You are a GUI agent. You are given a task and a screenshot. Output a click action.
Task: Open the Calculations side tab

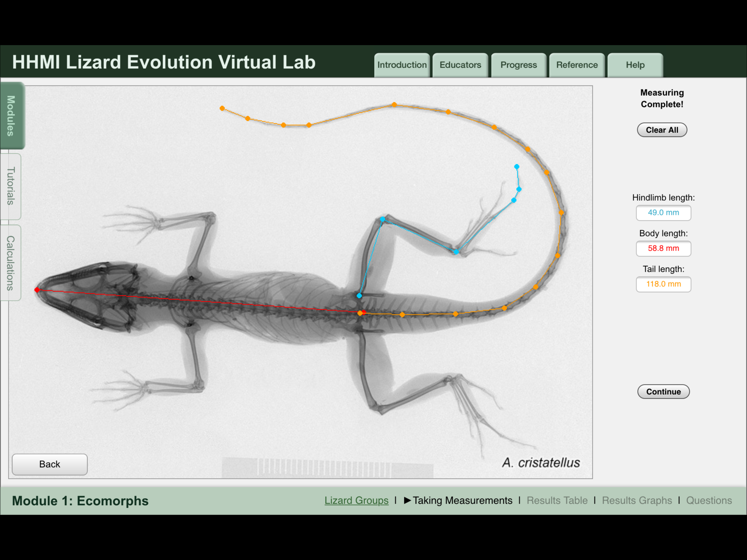point(11,263)
